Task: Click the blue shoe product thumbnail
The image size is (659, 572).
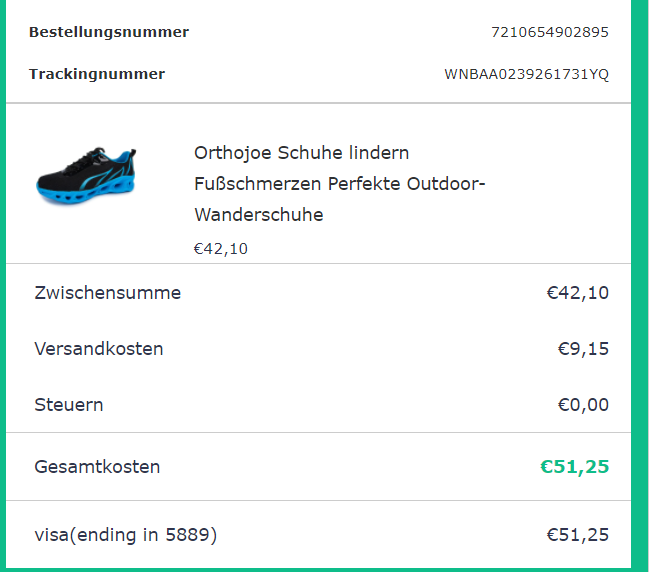Action: point(87,176)
